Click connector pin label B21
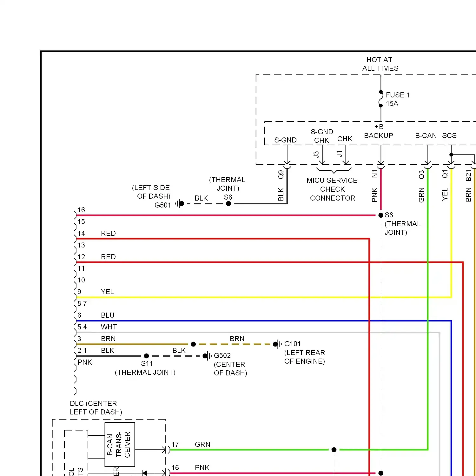The image size is (476, 476). (468, 175)
